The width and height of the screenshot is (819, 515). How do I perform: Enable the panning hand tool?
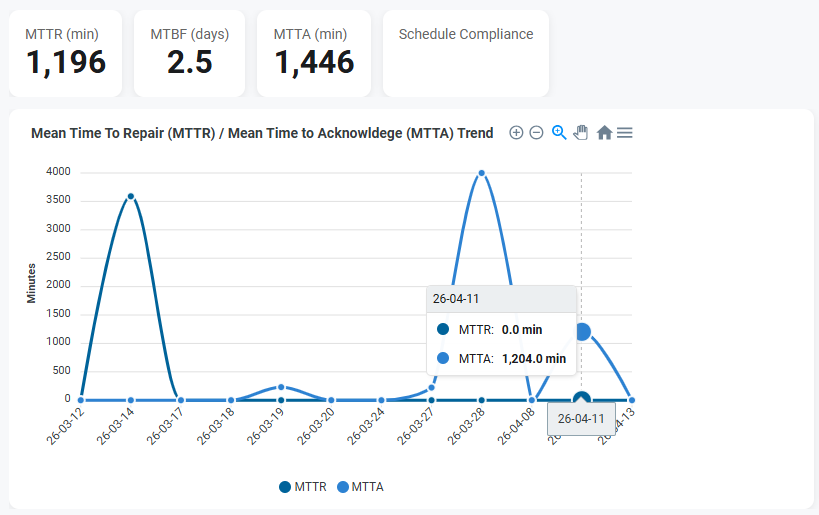(581, 133)
